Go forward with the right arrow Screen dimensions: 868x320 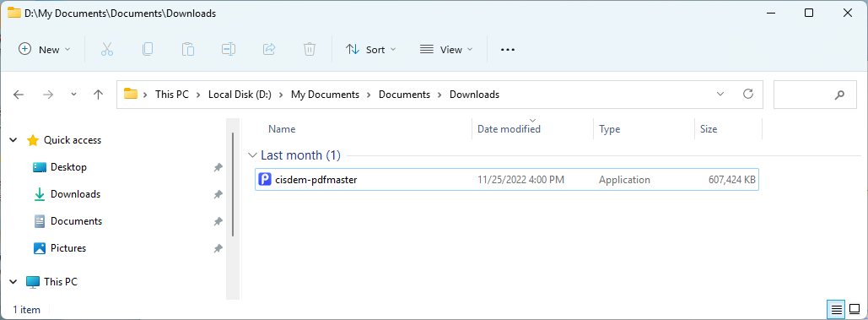48,95
